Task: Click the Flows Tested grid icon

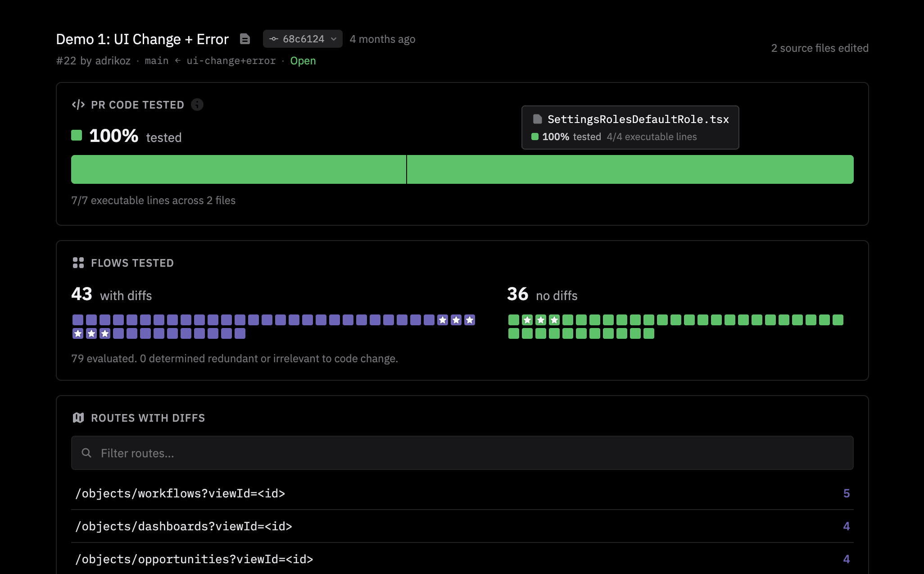Action: pyautogui.click(x=78, y=263)
